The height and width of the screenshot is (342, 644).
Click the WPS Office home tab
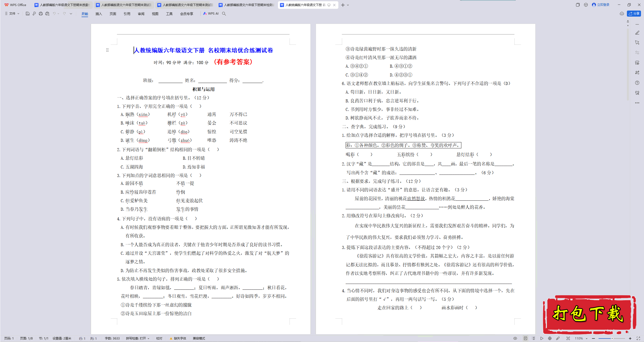pyautogui.click(x=16, y=5)
